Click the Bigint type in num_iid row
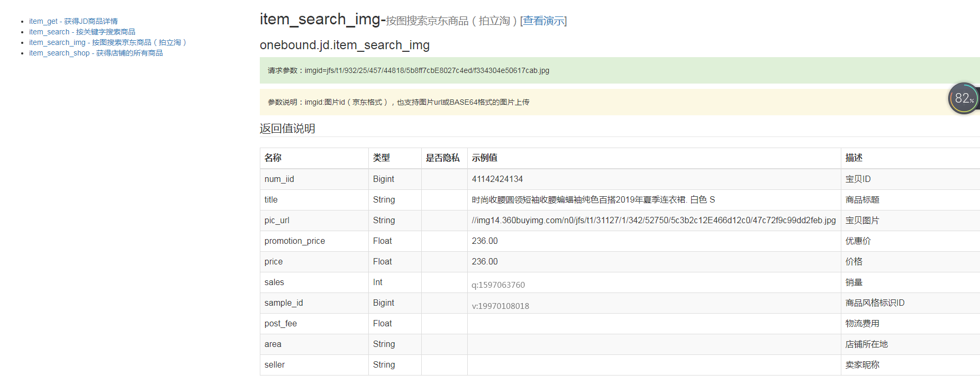The image size is (980, 384). [x=384, y=179]
